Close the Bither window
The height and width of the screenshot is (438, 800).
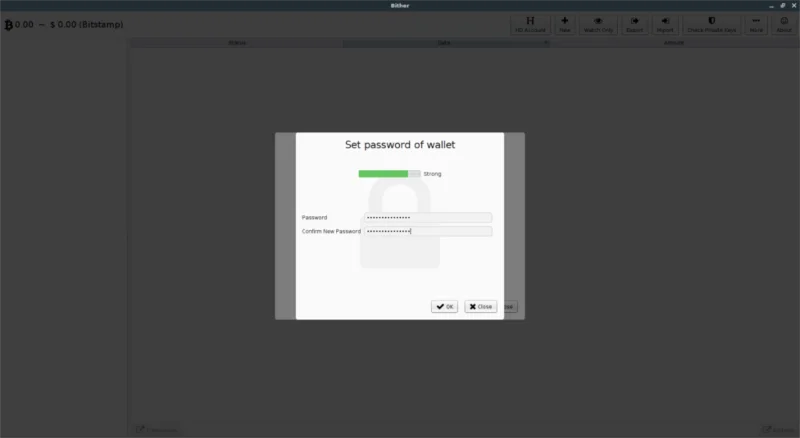(794, 6)
